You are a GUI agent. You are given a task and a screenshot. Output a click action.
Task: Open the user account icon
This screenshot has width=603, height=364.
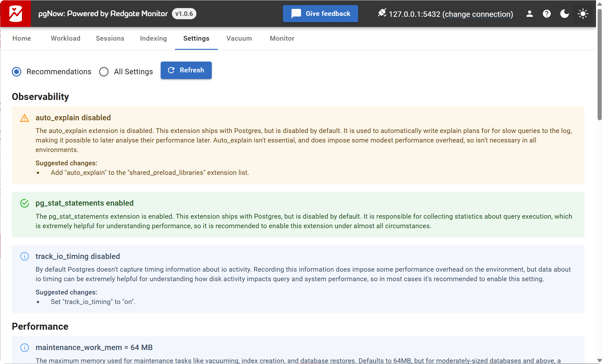tap(529, 14)
